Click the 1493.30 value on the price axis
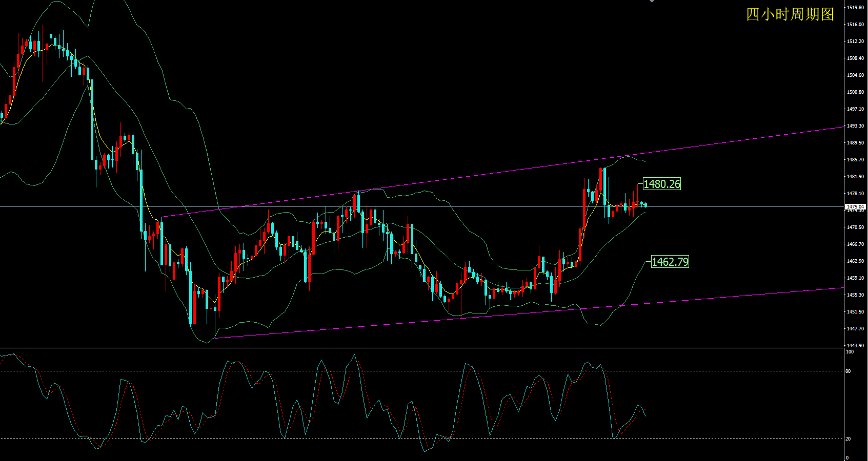Viewport: 868px width, 461px height. coord(855,125)
